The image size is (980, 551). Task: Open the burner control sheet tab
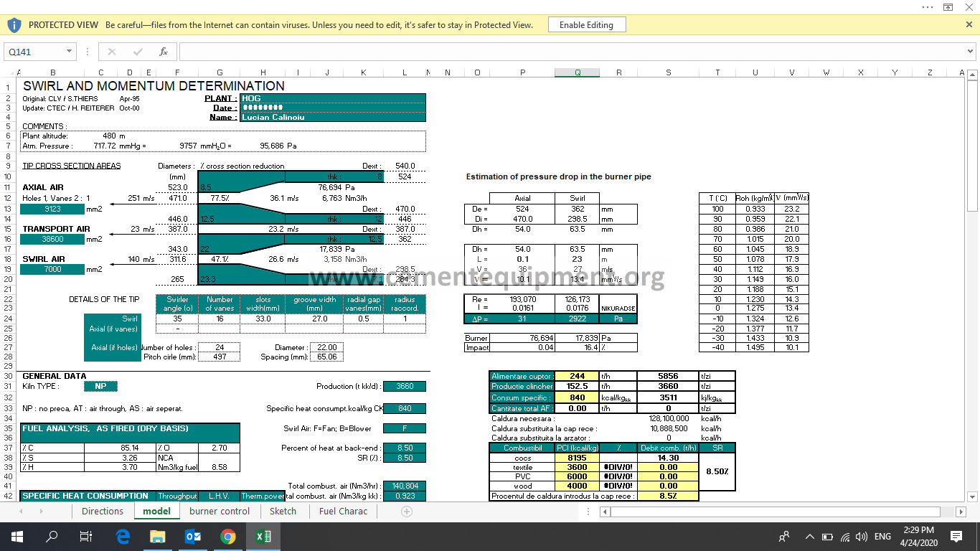click(x=220, y=512)
